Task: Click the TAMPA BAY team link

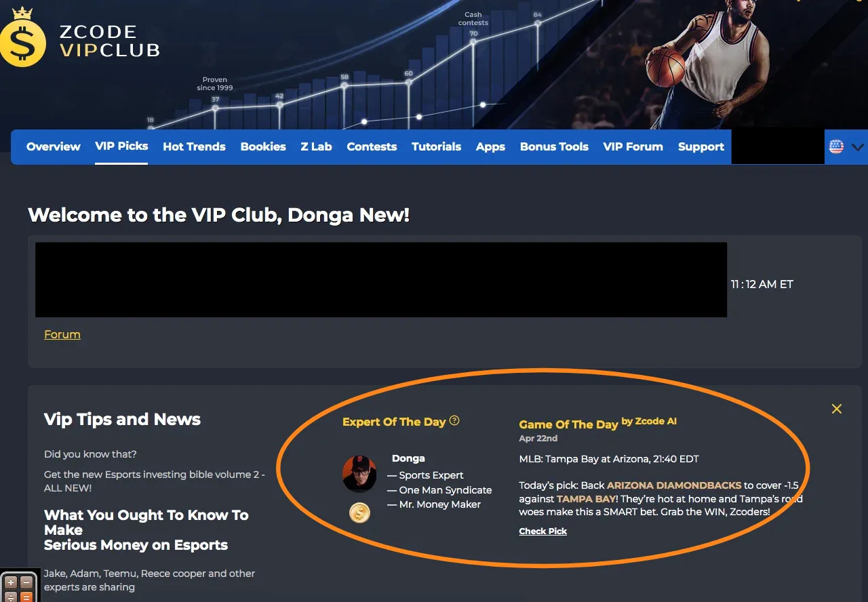Action: click(586, 499)
